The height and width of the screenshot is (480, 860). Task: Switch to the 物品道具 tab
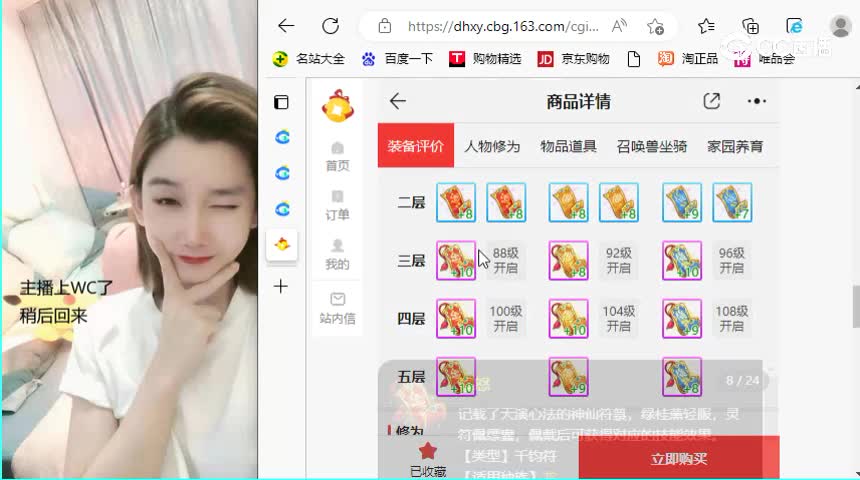click(568, 146)
